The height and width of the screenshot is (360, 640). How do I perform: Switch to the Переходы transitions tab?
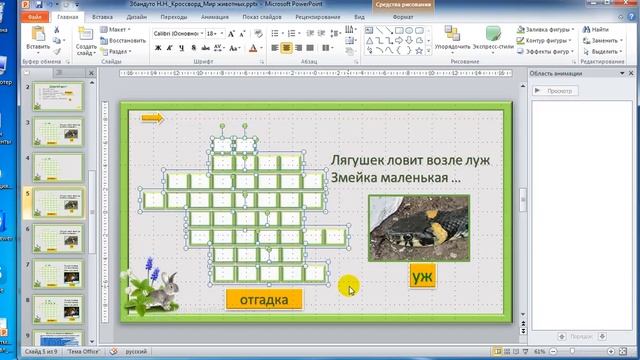[x=174, y=17]
